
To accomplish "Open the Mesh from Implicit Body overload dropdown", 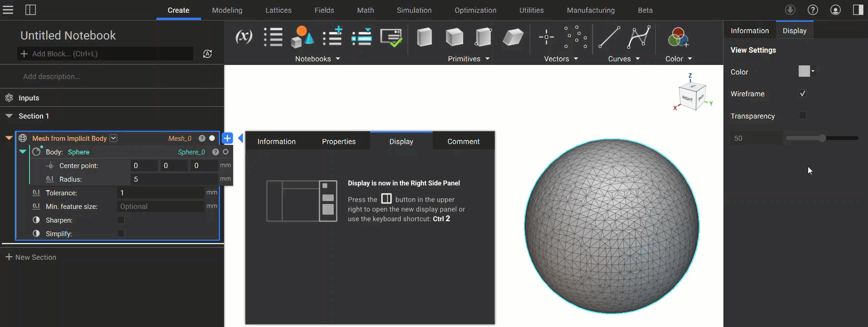I will click(113, 138).
